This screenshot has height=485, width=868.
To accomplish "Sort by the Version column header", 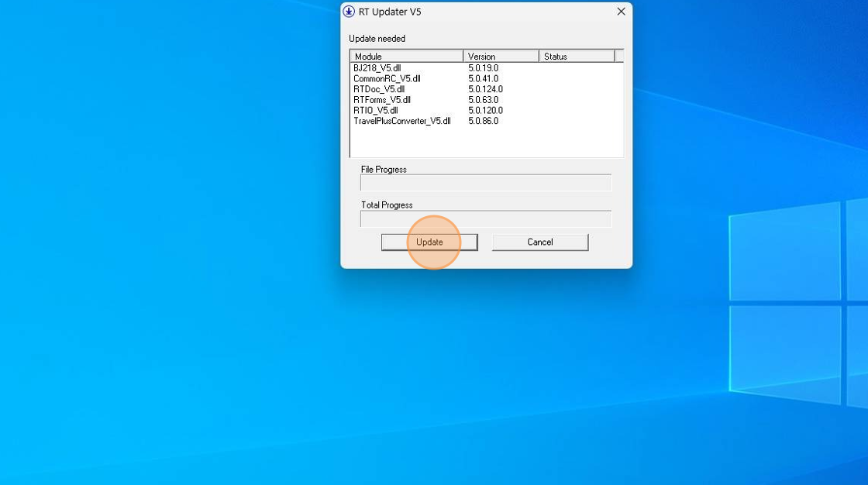I will point(501,56).
